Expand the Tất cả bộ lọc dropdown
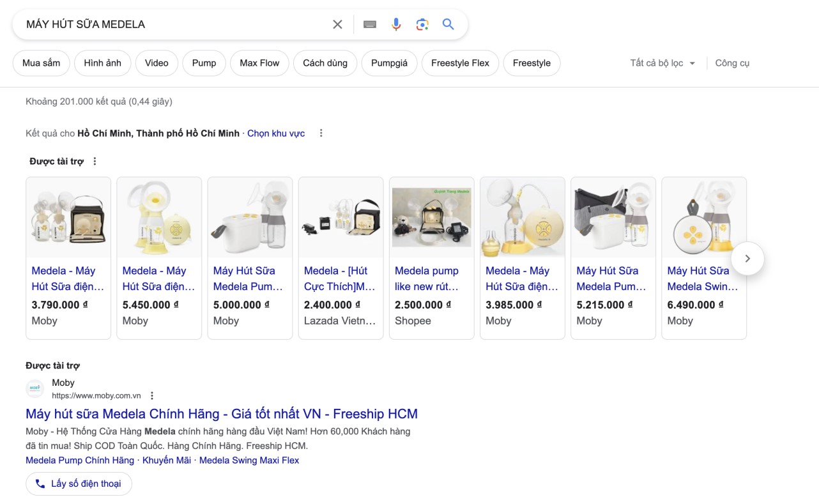This screenshot has height=504, width=819. coord(662,63)
